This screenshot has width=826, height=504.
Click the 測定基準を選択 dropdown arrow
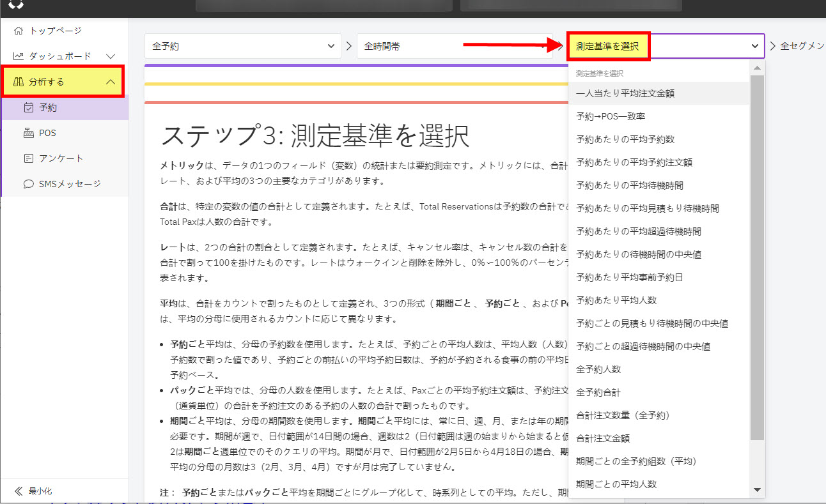pos(755,46)
